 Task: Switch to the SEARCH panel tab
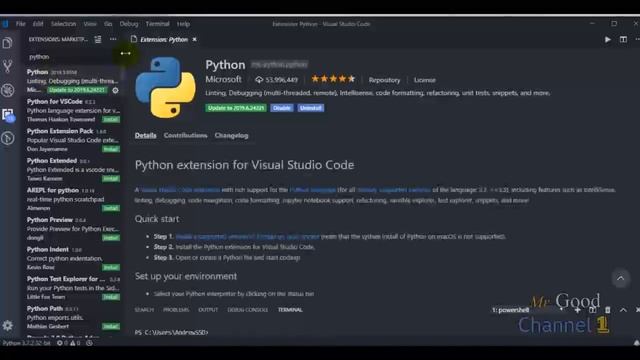(x=144, y=310)
